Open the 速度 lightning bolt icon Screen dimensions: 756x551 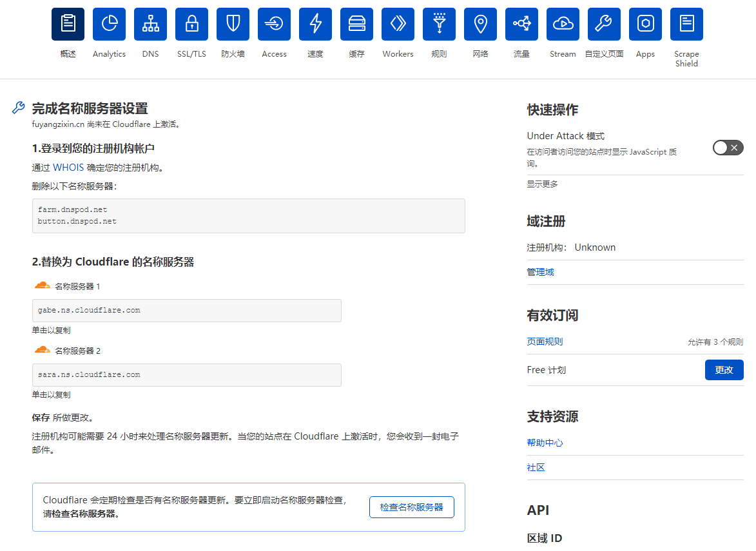(x=315, y=24)
